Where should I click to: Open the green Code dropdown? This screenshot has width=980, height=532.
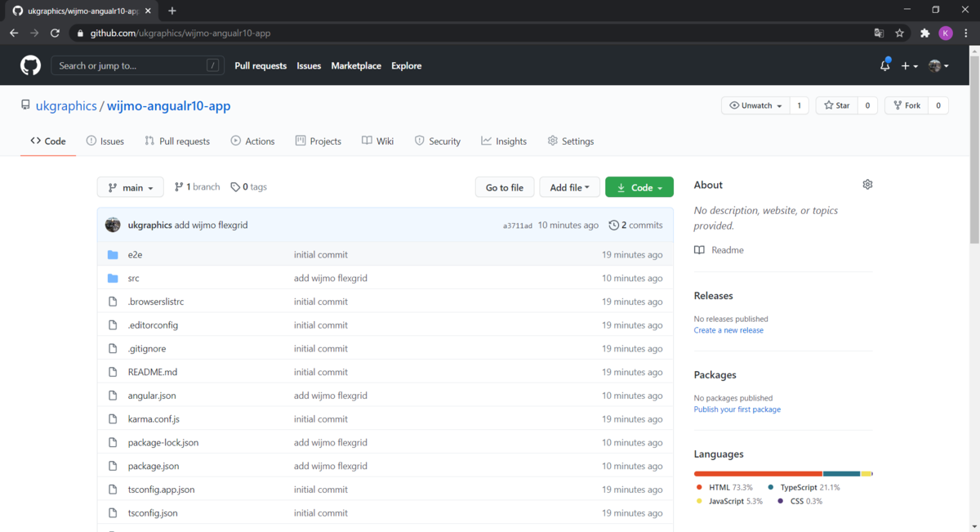point(639,187)
